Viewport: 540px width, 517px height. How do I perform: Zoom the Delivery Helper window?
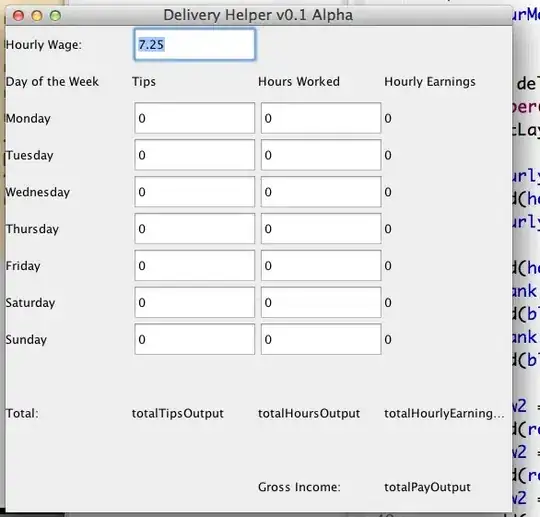tap(55, 15)
